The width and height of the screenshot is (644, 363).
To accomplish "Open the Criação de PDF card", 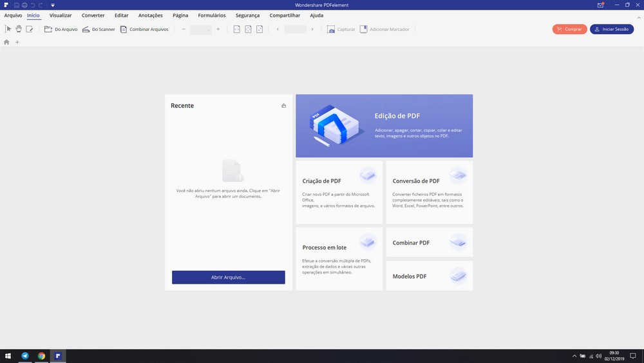I will (339, 192).
